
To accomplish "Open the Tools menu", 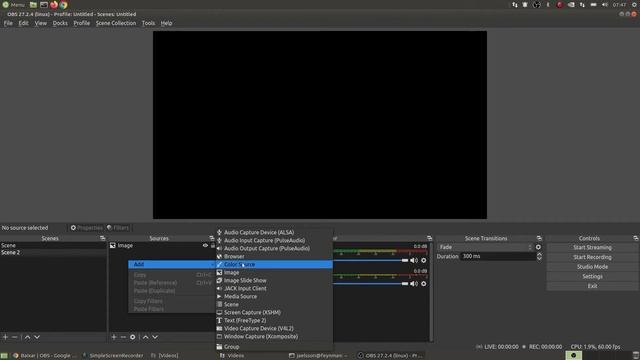I will tap(148, 23).
